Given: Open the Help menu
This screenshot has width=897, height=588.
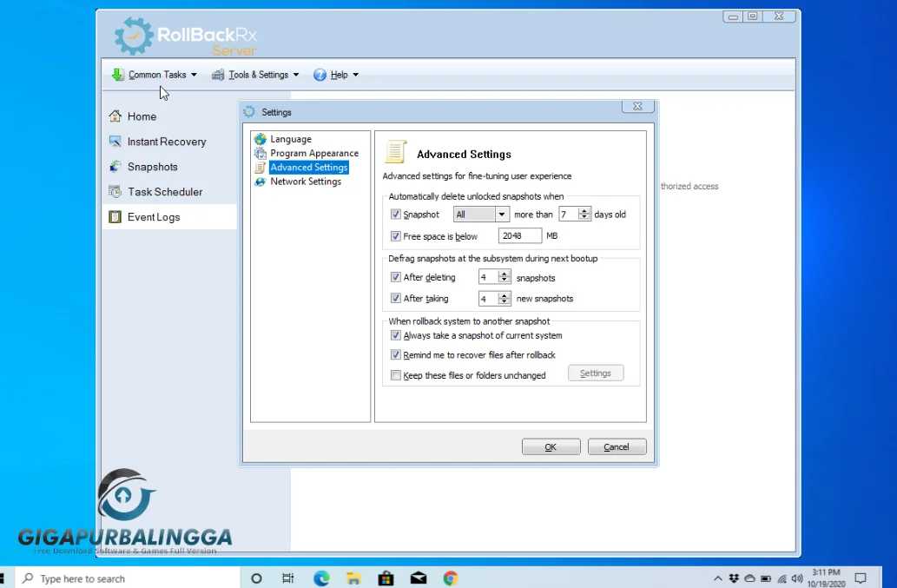Looking at the screenshot, I should tap(336, 75).
